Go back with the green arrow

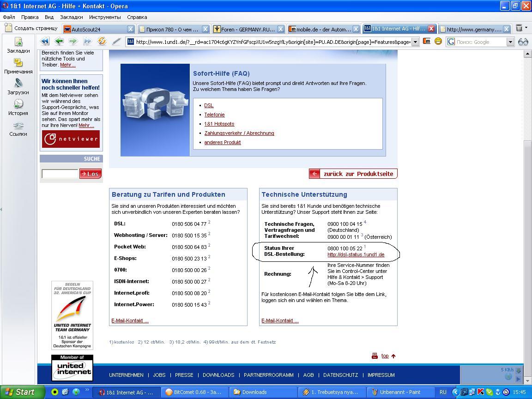[59, 42]
